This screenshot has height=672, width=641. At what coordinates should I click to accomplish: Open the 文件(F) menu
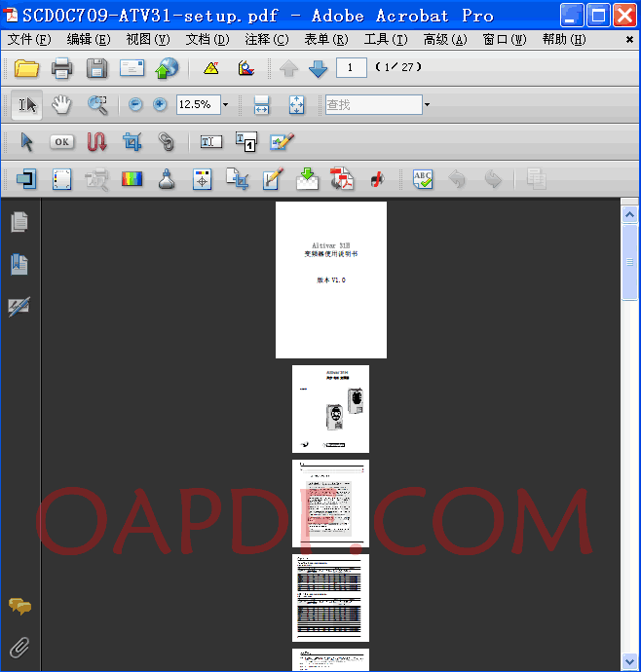(x=29, y=39)
